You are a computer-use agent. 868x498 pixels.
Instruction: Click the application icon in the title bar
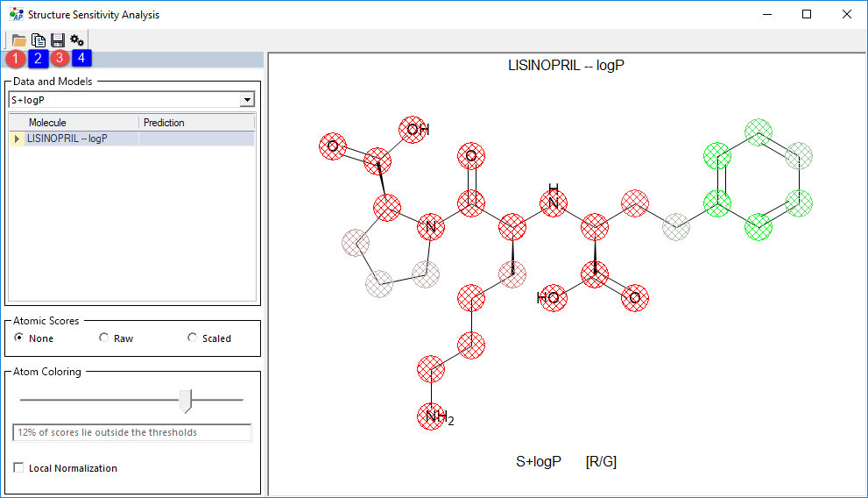tap(17, 14)
